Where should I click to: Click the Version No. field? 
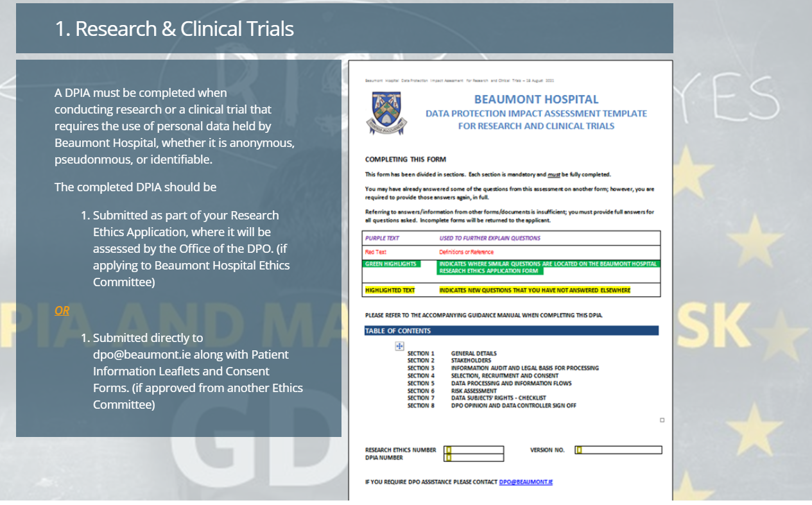618,450
